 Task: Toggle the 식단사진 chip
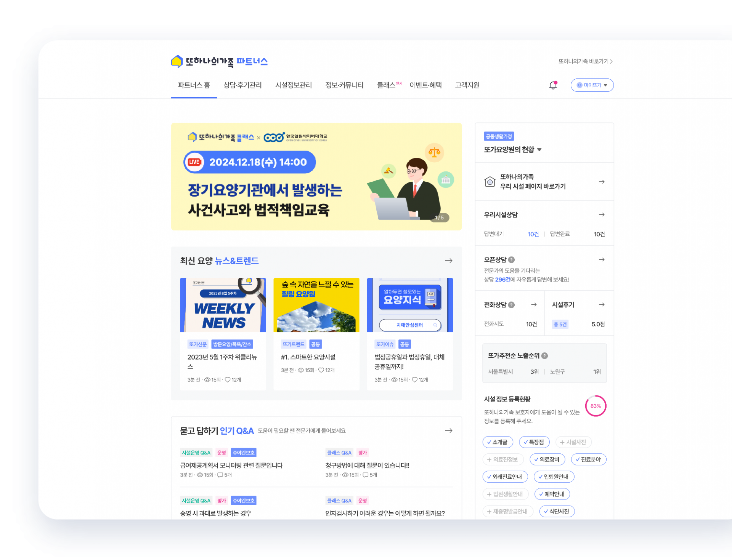tap(557, 511)
